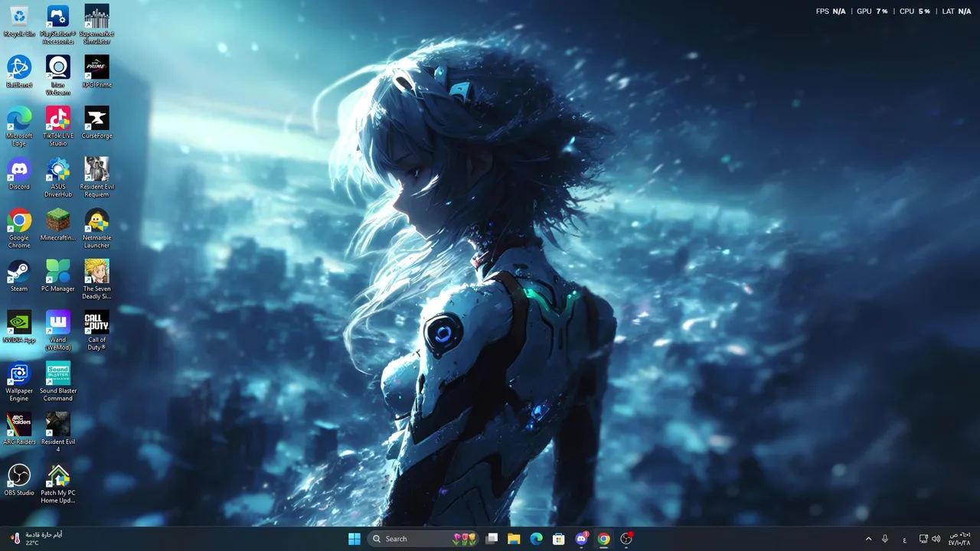Viewport: 980px width, 551px height.
Task: Open Microsoft Store from the taskbar
Action: click(559, 539)
